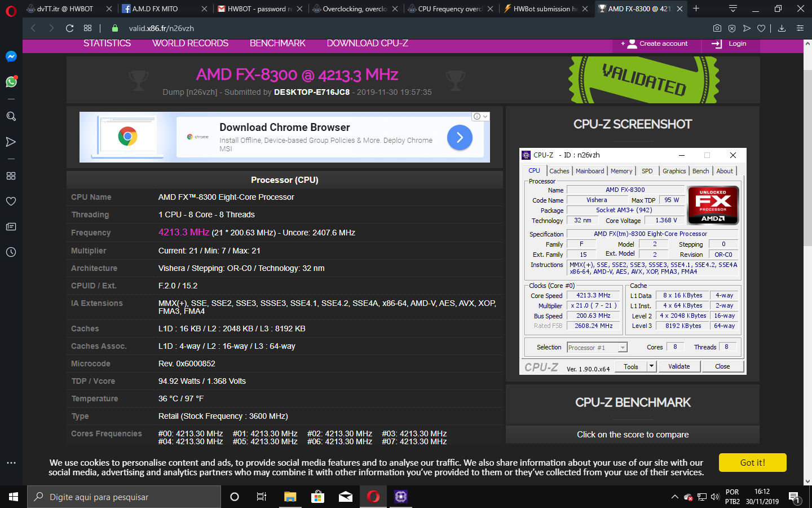The height and width of the screenshot is (508, 812).
Task: Take a page snapshot with the camera icon
Action: tap(717, 28)
